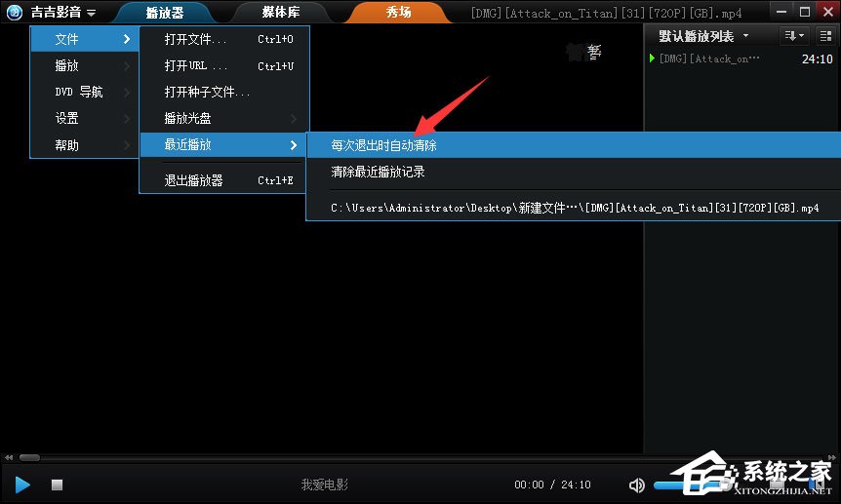
Task: Click the playlist view mode icon
Action: pyautogui.click(x=826, y=36)
